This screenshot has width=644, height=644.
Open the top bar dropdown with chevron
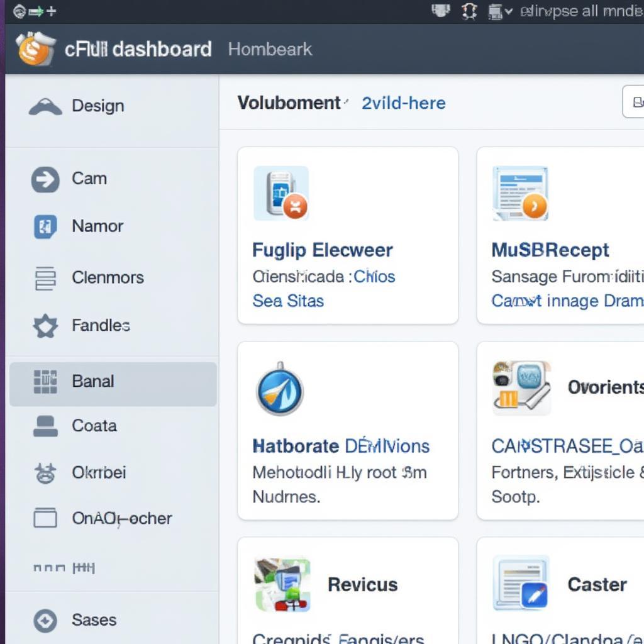click(x=500, y=11)
